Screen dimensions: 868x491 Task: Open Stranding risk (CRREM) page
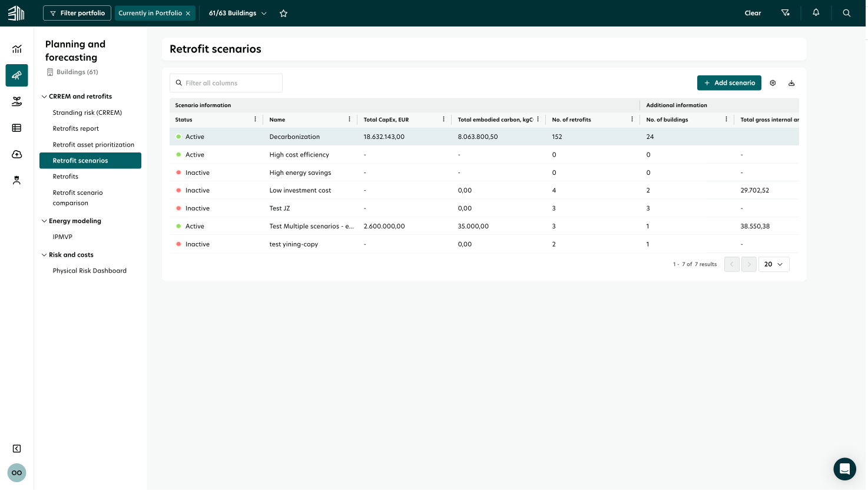coord(87,112)
